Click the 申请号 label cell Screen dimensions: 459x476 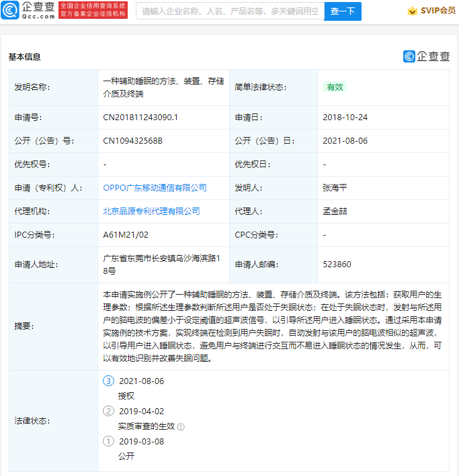(x=54, y=117)
